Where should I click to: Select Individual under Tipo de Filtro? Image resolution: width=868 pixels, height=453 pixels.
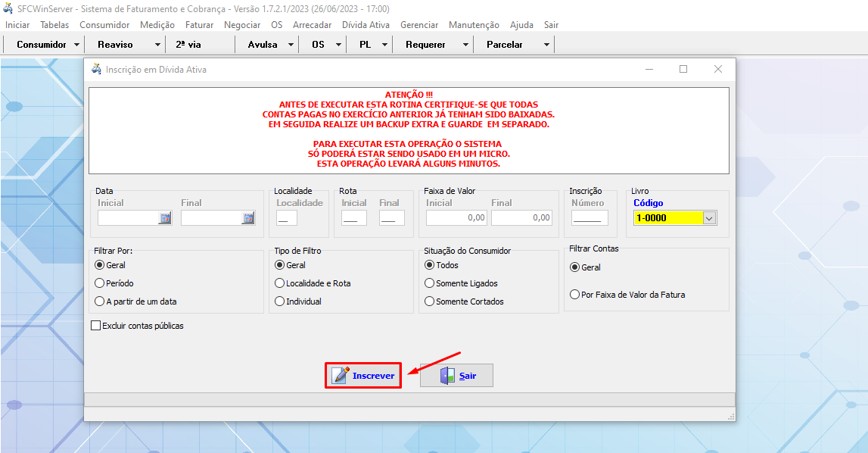[x=279, y=301]
